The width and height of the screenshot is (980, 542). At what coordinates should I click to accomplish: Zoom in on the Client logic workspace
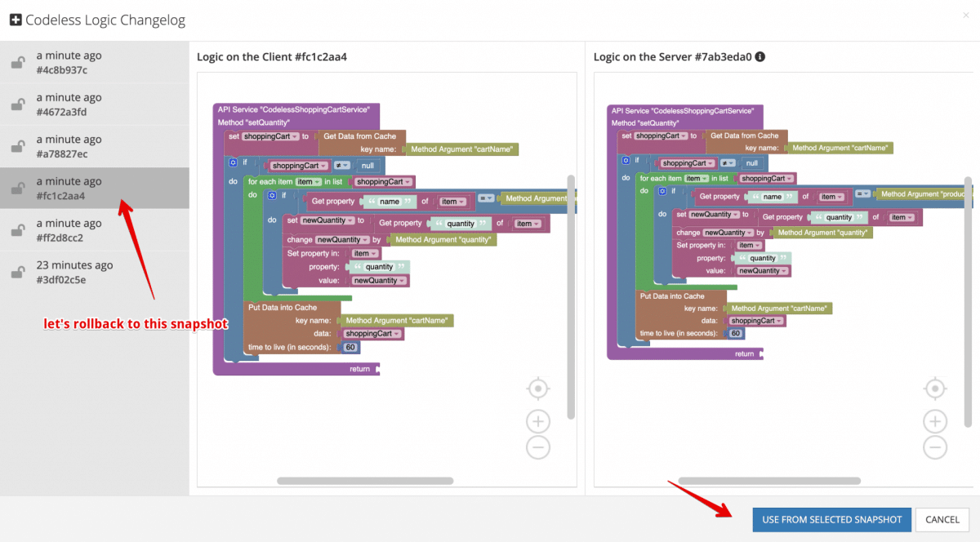537,421
